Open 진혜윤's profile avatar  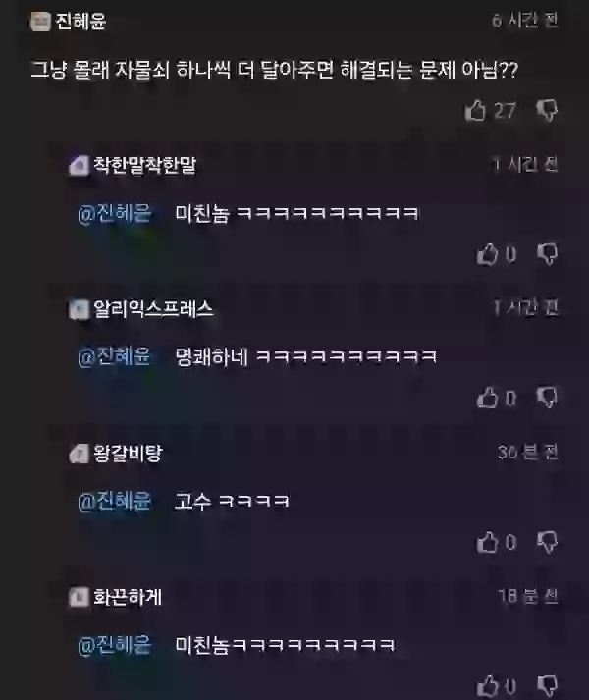[x=40, y=22]
